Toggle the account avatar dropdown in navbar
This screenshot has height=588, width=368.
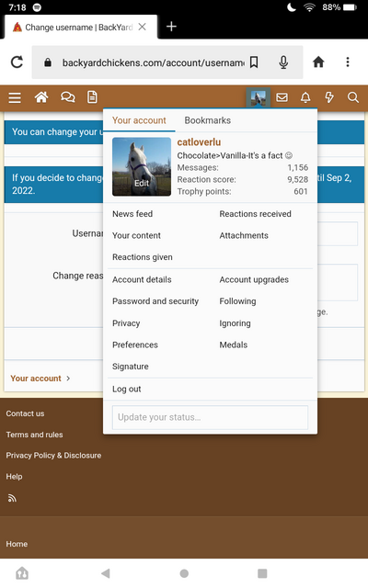(x=259, y=98)
